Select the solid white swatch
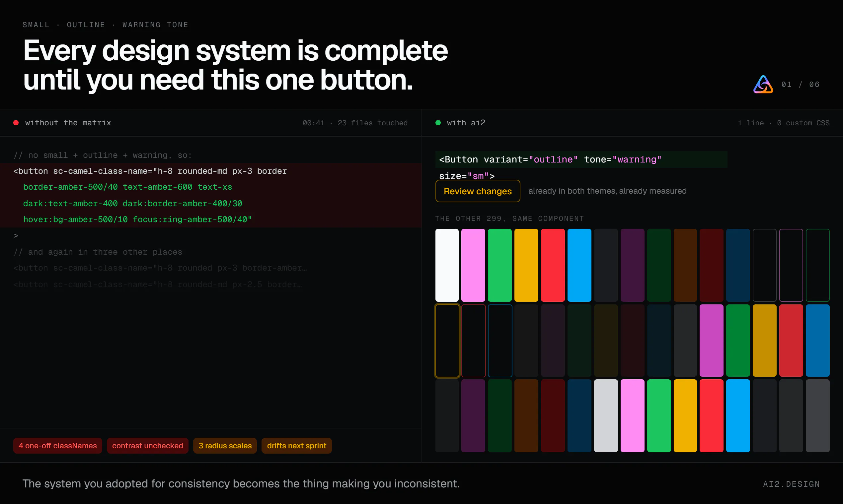This screenshot has height=504, width=843. click(x=447, y=265)
